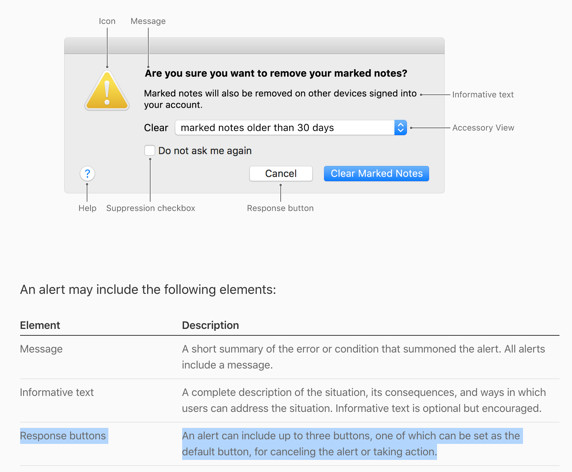The image size is (572, 472).
Task: Open the marked notes older than 30 days menu
Action: coord(291,128)
